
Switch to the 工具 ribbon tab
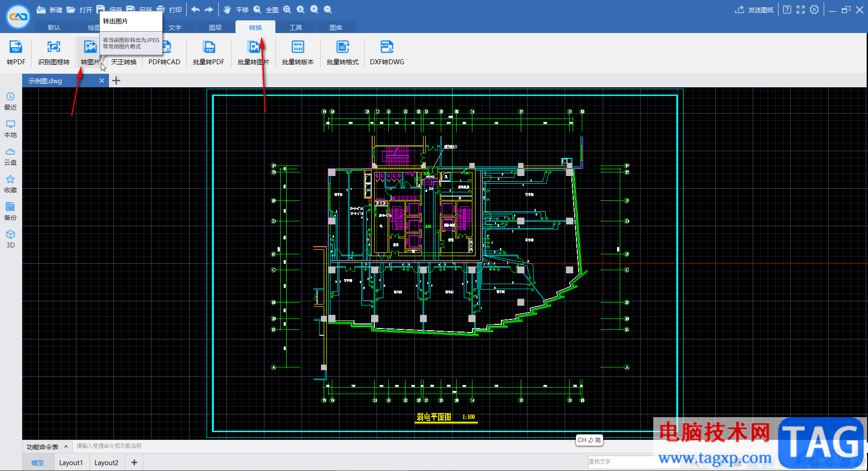[296, 27]
